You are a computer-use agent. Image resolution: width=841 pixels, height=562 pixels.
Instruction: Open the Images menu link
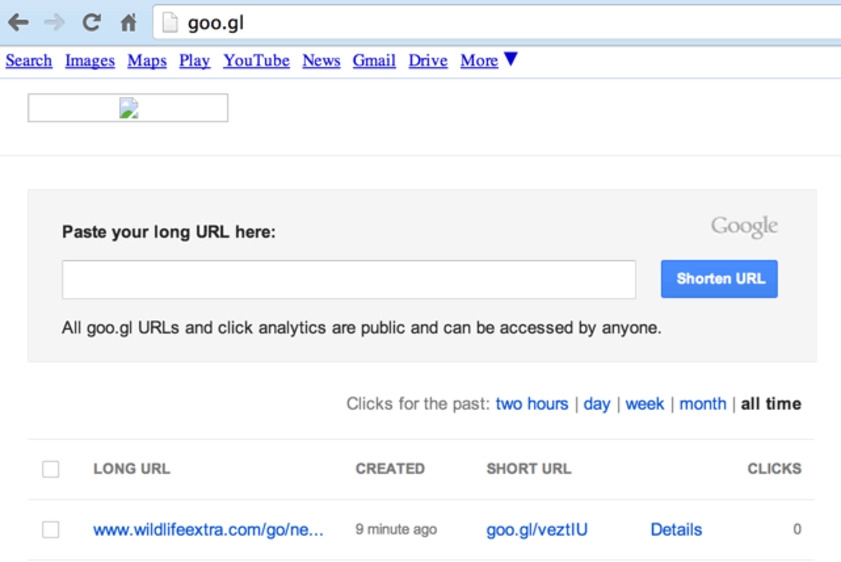point(90,61)
